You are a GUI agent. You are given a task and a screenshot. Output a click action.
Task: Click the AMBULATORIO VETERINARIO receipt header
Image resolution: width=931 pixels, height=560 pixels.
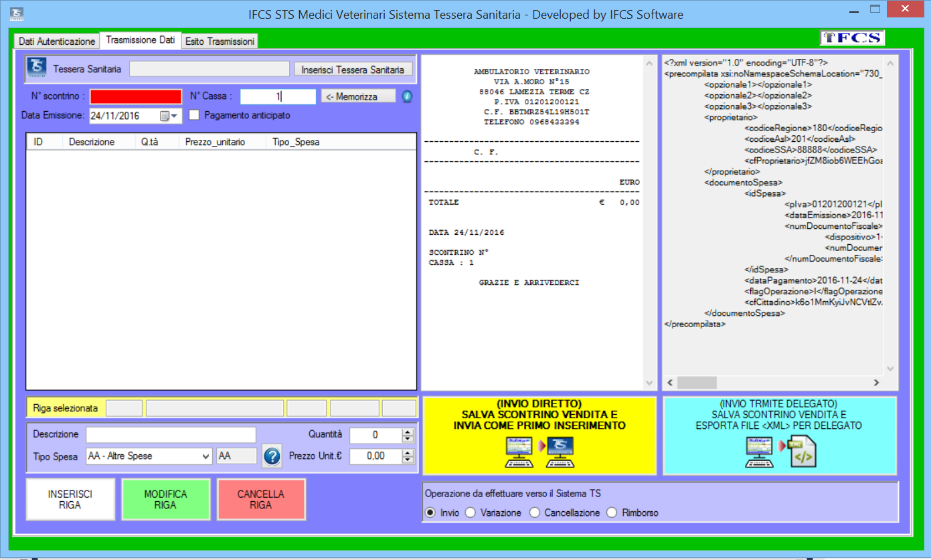[531, 71]
